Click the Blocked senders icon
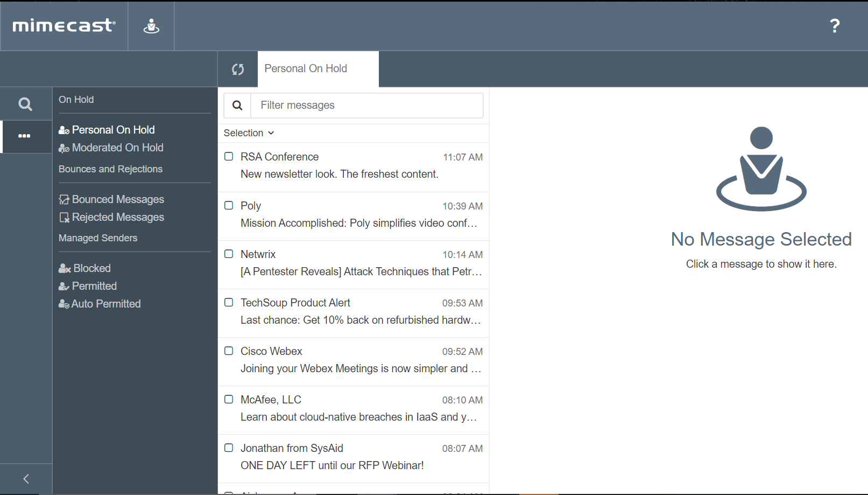Viewport: 868px width, 495px height. point(63,268)
